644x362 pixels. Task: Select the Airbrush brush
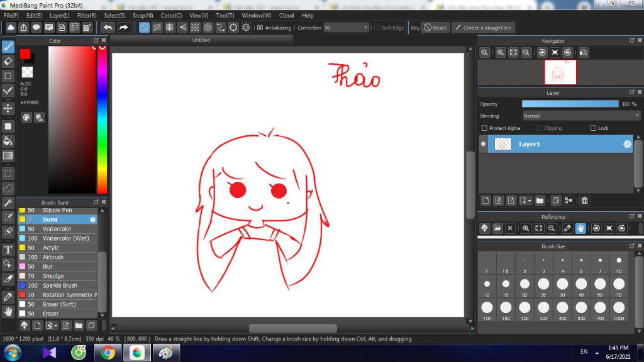pos(57,257)
